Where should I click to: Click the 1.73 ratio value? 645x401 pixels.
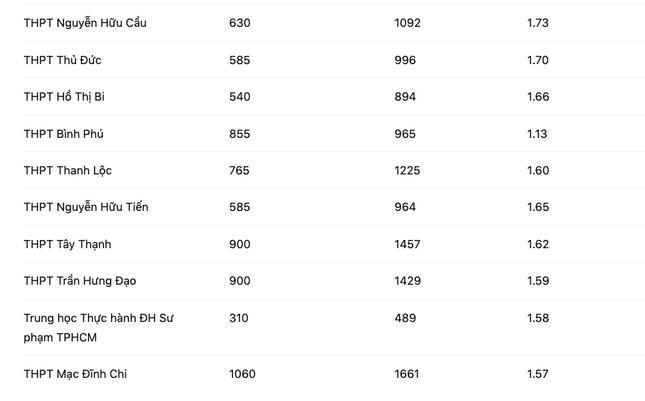coord(538,23)
